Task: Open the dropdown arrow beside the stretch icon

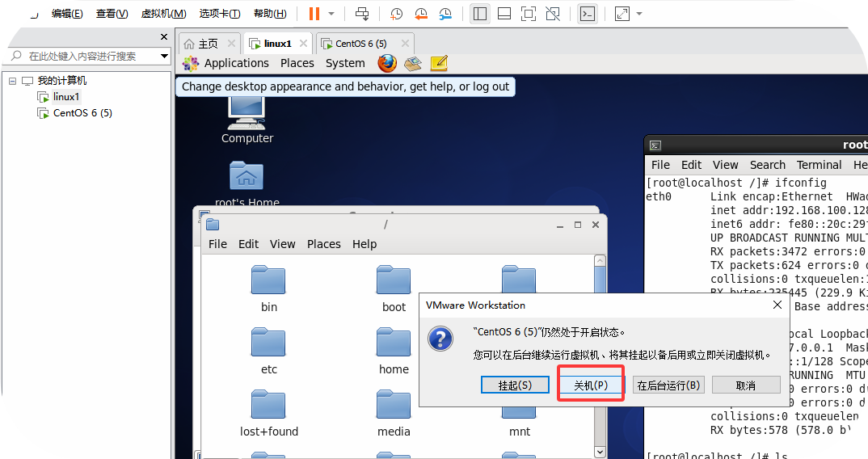Action: (638, 14)
